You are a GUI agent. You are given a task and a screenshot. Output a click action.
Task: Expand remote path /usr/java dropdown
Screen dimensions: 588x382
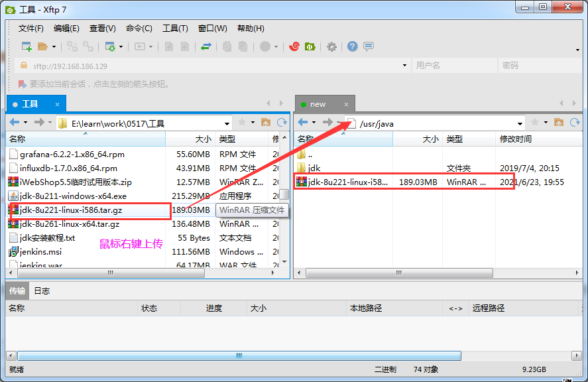tap(520, 124)
